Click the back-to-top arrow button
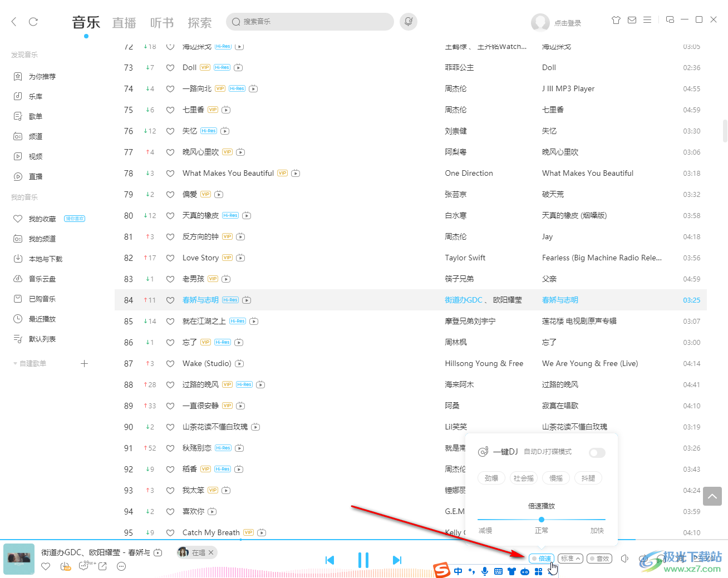The image size is (728, 578). tap(712, 496)
